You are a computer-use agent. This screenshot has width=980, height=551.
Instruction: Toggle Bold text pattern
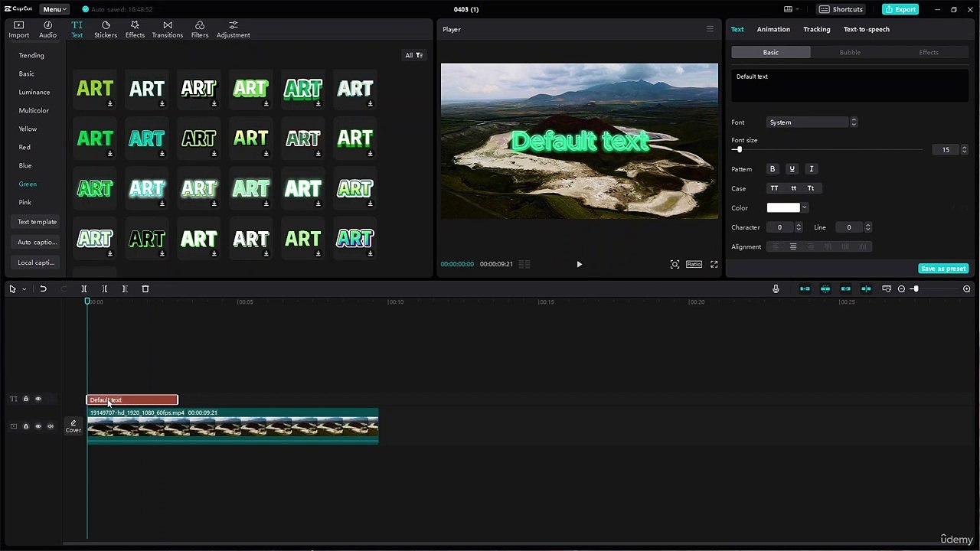click(x=773, y=169)
